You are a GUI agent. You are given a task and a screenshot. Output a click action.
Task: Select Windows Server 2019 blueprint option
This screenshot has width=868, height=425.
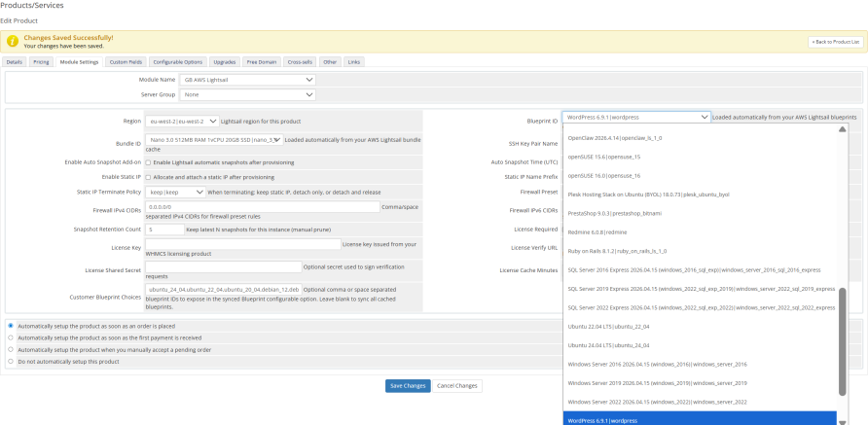tap(701, 383)
